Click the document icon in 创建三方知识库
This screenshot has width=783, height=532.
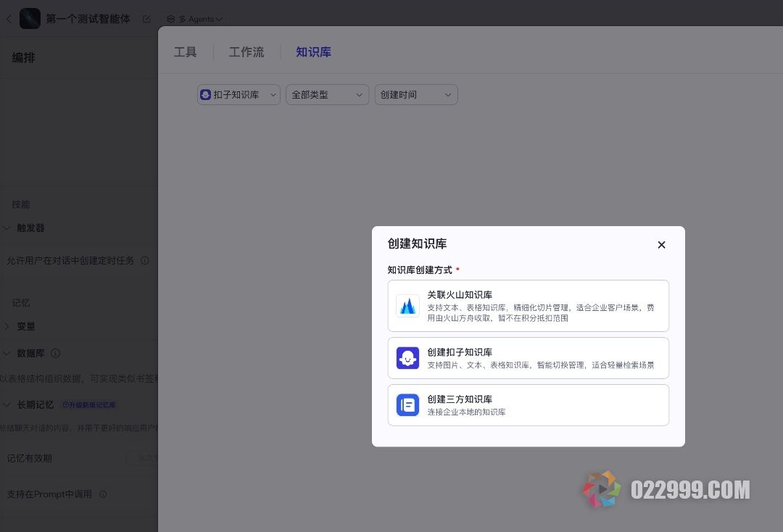(x=407, y=404)
